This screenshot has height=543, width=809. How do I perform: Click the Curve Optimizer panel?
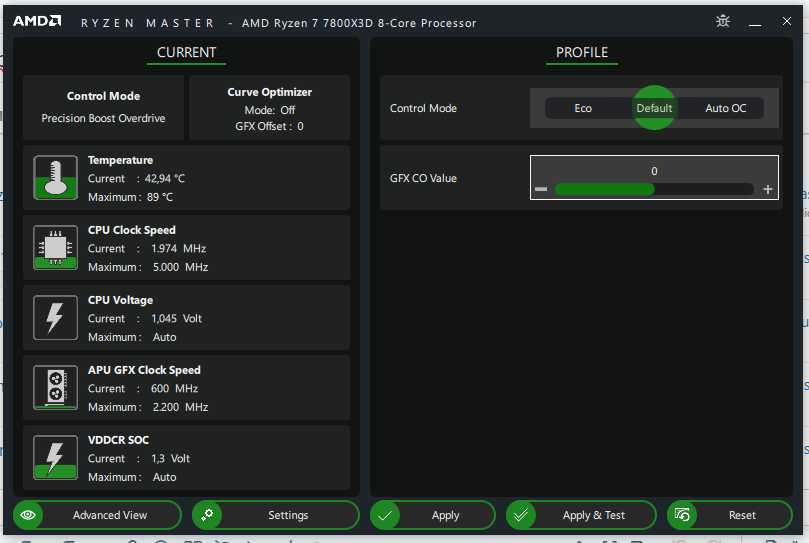(x=269, y=107)
